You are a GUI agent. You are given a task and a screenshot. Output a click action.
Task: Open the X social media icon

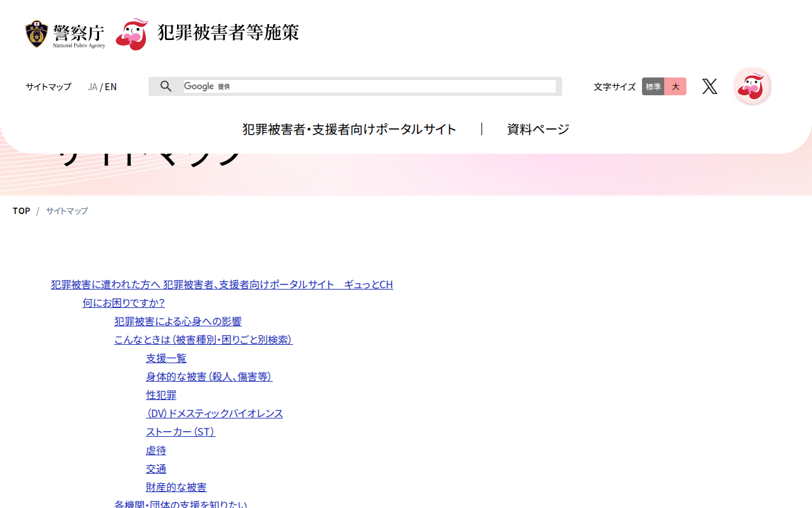[710, 86]
